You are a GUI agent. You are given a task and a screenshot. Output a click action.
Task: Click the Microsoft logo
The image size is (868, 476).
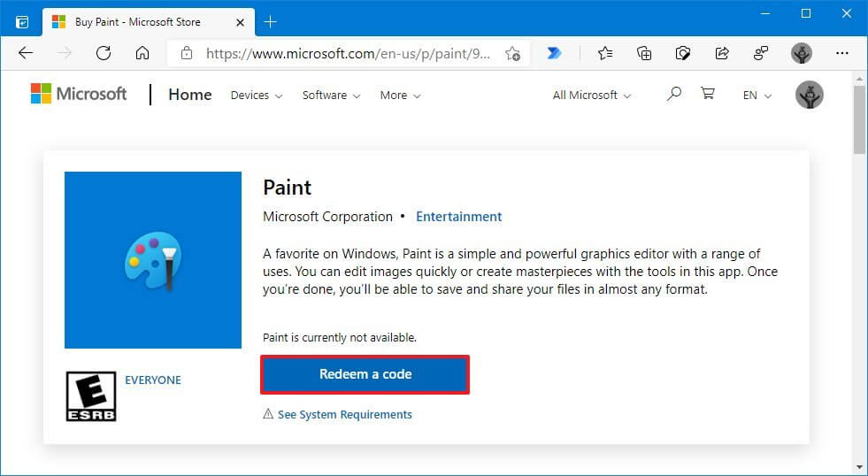(x=79, y=94)
